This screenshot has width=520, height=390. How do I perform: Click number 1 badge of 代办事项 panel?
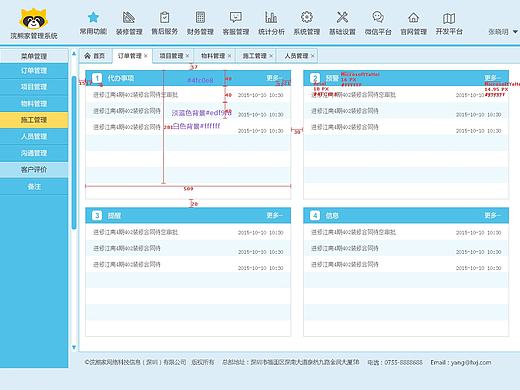coord(97,78)
